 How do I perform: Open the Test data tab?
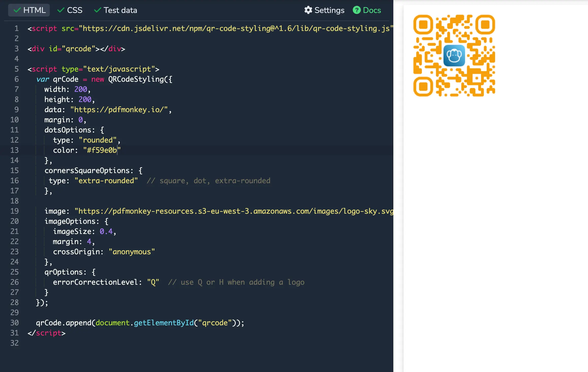[x=115, y=10]
